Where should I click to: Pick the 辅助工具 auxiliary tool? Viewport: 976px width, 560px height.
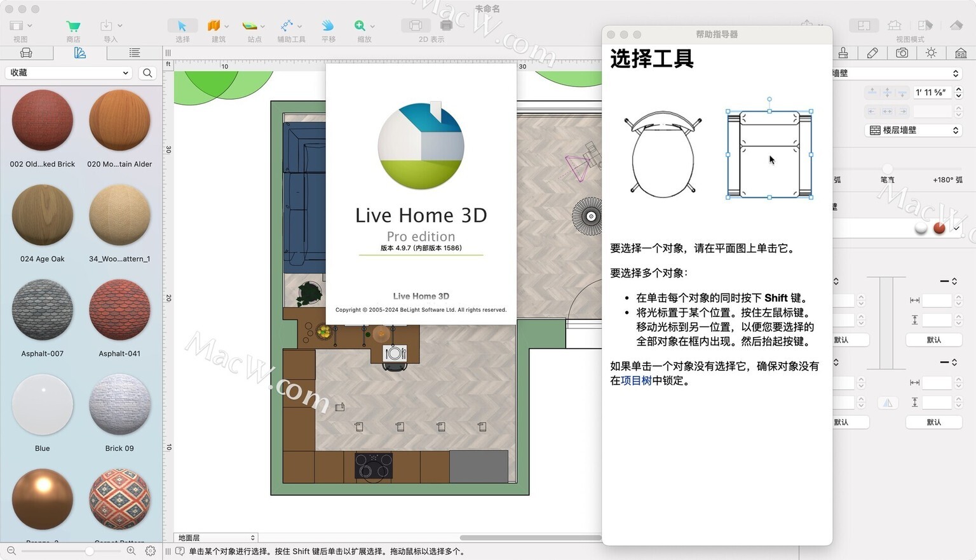point(287,26)
